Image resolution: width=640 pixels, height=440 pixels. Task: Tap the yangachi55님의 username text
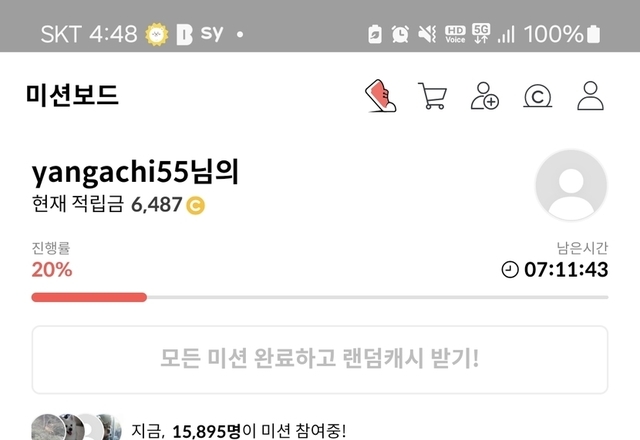point(135,172)
